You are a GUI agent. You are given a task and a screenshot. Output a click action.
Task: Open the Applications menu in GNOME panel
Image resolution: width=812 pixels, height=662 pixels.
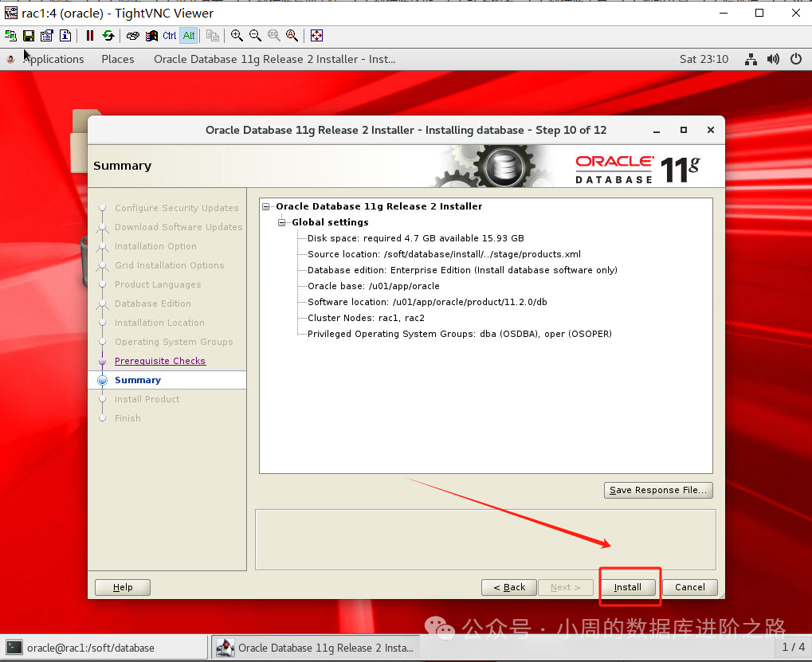point(54,59)
